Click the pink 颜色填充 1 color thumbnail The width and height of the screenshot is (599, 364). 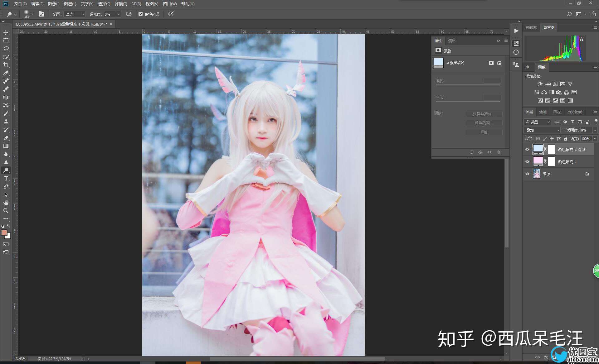click(538, 161)
